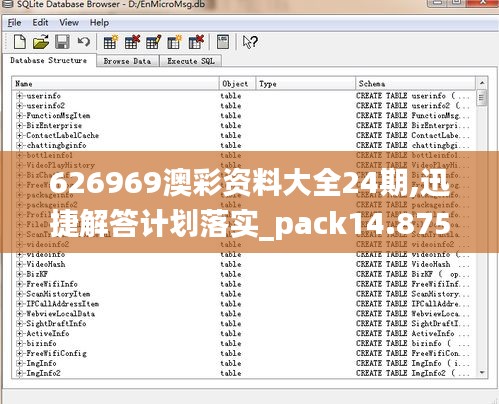
Task: Expand the IPCallAddressItem table node
Action: (x=19, y=304)
